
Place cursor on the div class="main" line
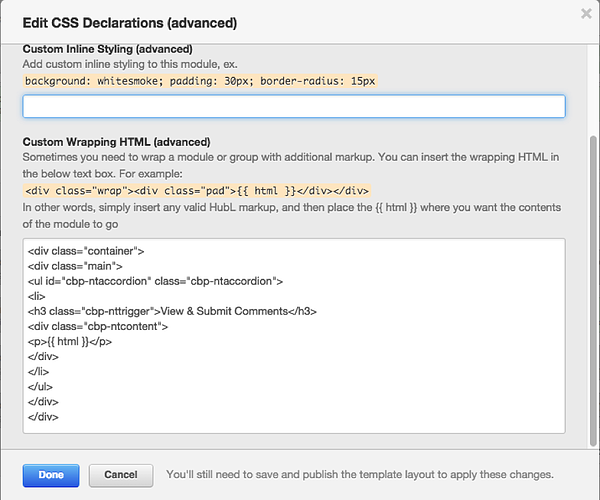[x=76, y=266]
